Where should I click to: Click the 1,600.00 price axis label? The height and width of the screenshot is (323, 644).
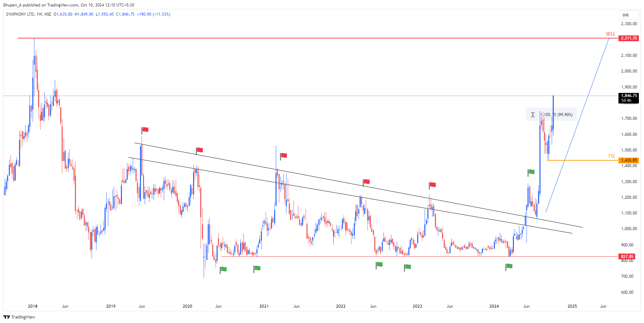point(629,134)
